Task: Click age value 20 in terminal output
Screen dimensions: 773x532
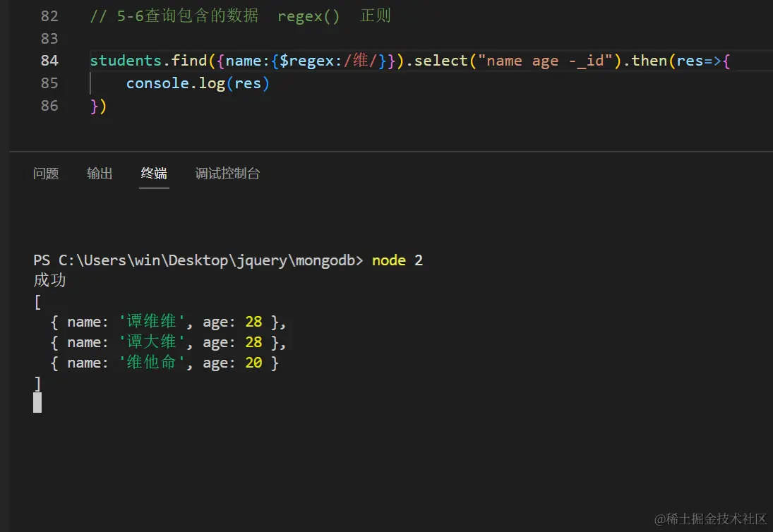Action: (x=254, y=363)
